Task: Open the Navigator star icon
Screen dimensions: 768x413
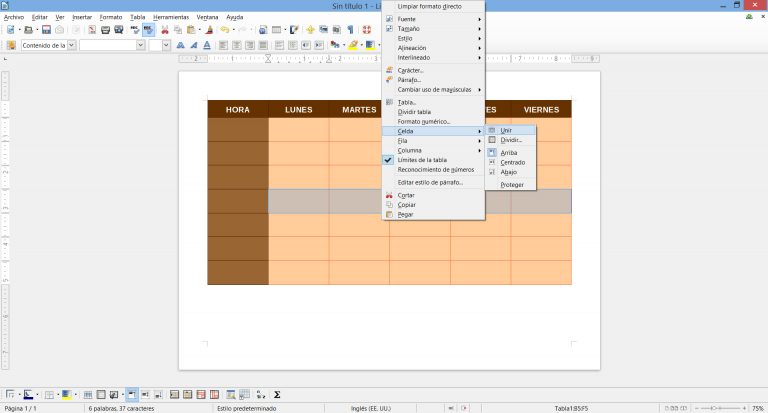Action: (310, 30)
